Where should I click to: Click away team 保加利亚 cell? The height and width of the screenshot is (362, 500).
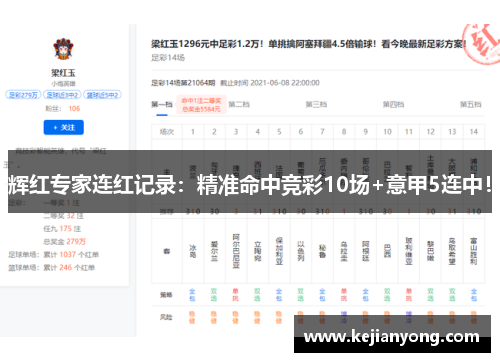279,251
